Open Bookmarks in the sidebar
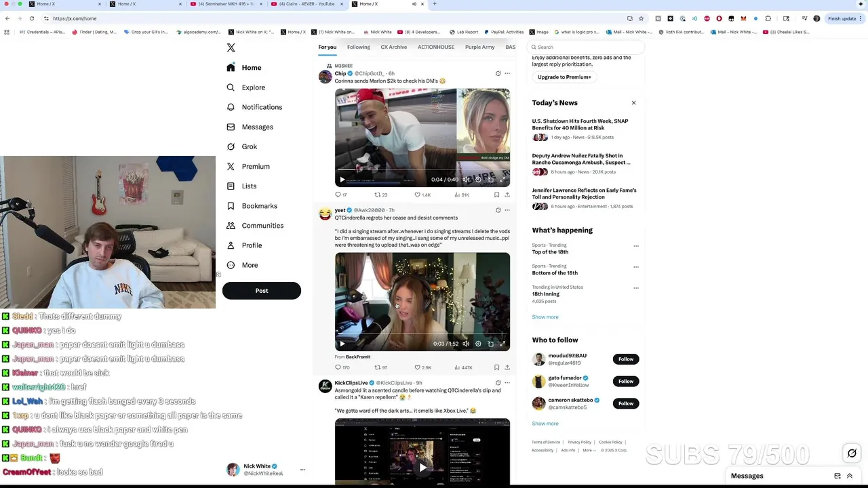Viewport: 868px width, 488px height. pyautogui.click(x=252, y=205)
